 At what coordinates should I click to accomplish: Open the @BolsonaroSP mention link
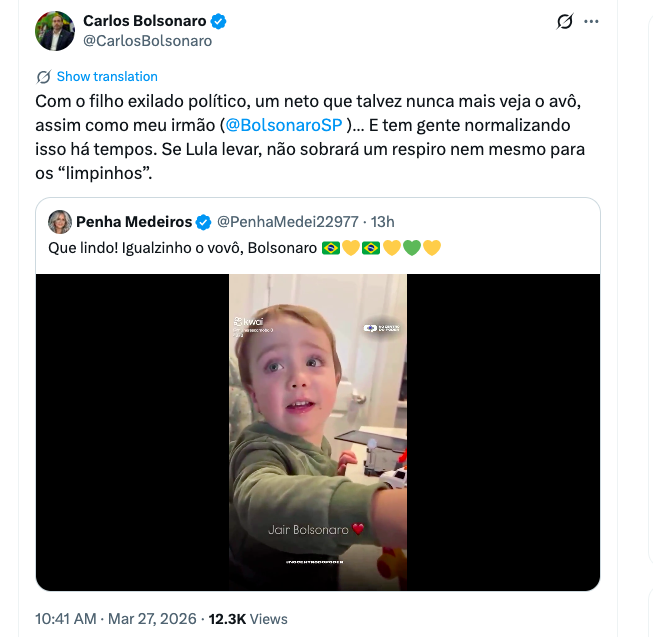(x=285, y=126)
